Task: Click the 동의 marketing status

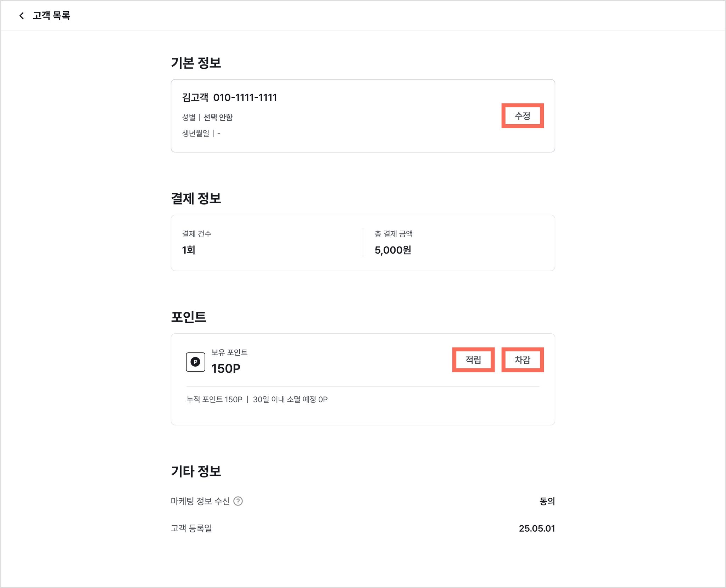Action: pos(547,501)
